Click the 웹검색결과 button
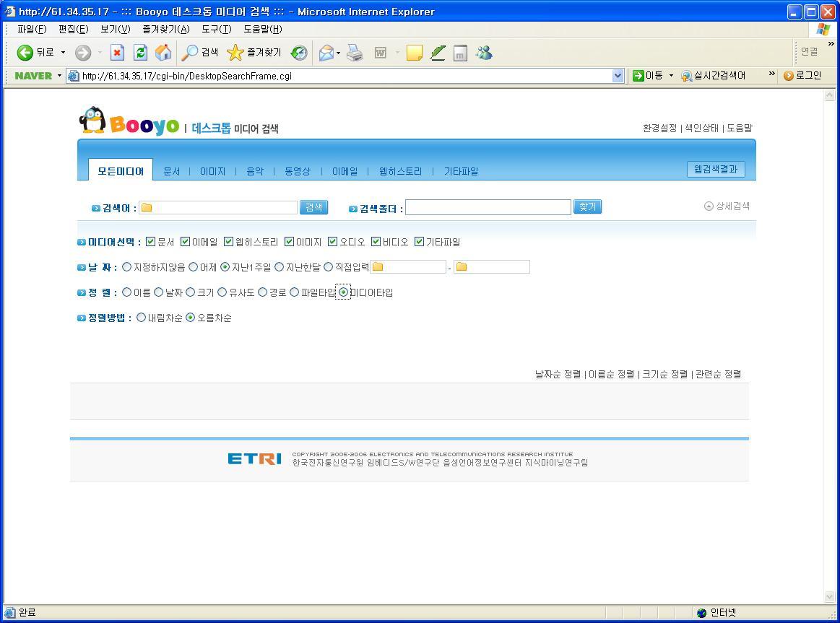The image size is (840, 623). click(715, 169)
